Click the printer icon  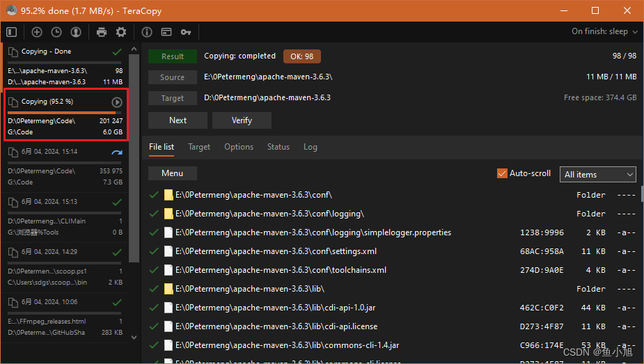click(x=102, y=32)
